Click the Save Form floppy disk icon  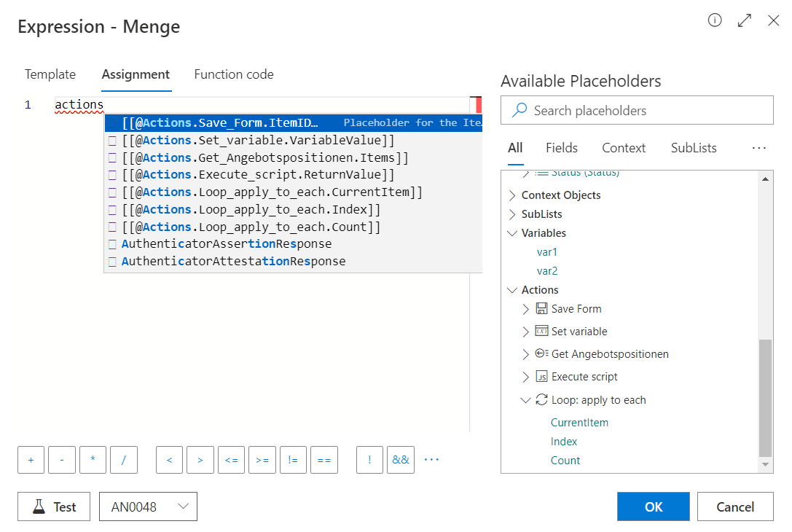click(x=541, y=308)
